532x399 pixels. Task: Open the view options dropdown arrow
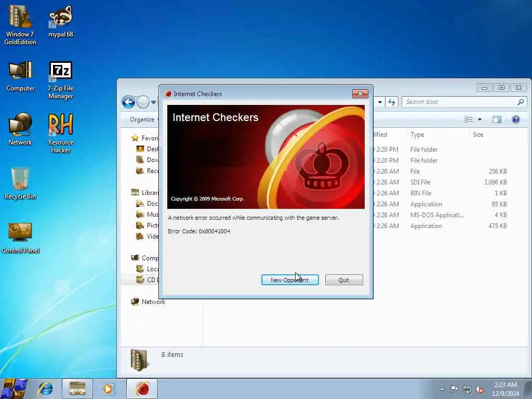coord(480,119)
